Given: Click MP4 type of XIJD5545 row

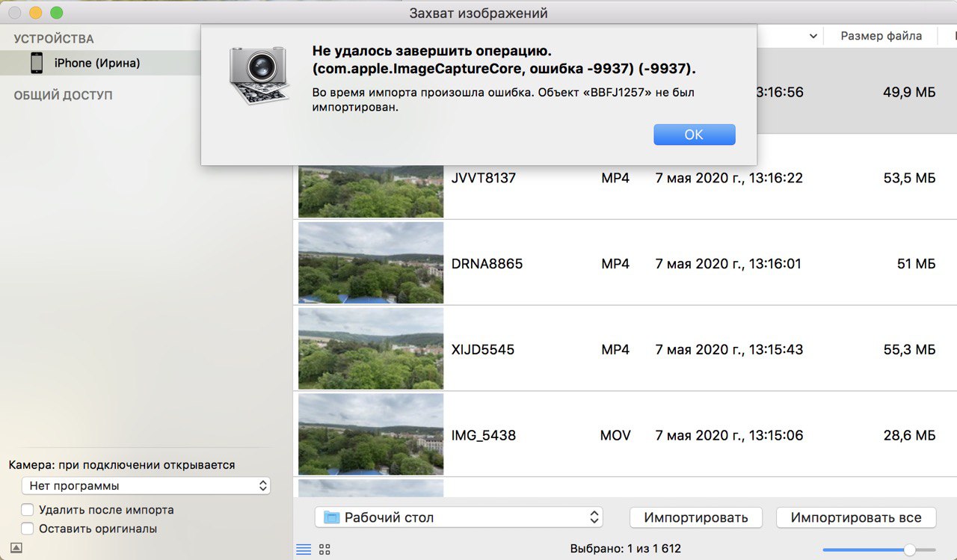Looking at the screenshot, I should click(615, 349).
